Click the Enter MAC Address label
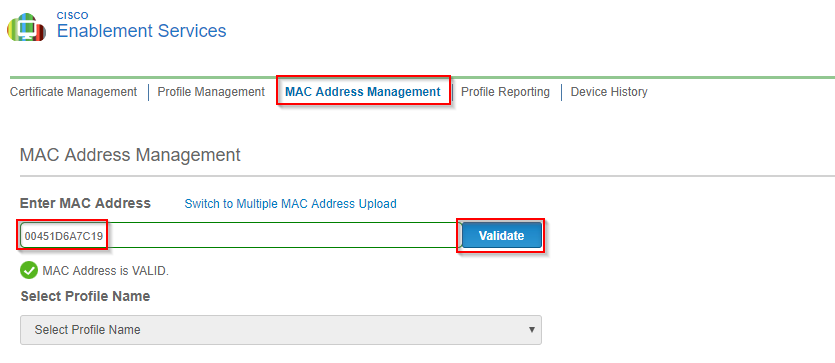 [x=85, y=203]
